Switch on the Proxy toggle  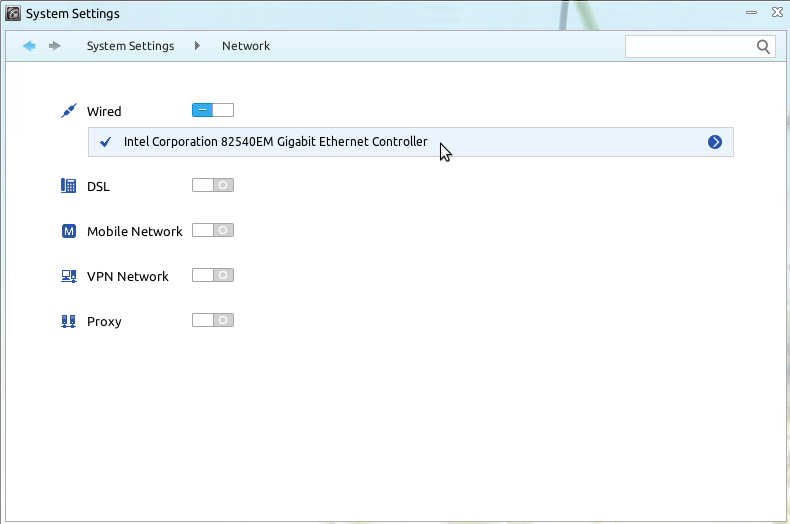pyautogui.click(x=212, y=320)
